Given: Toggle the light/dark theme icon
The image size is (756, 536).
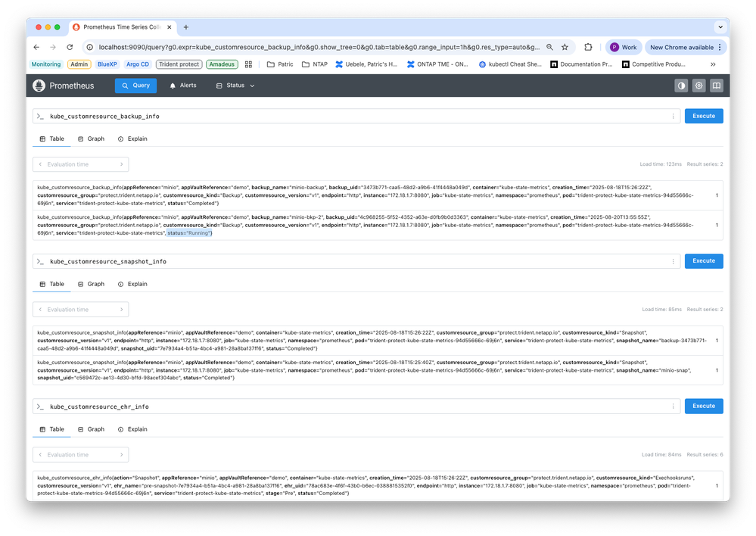Looking at the screenshot, I should 681,86.
